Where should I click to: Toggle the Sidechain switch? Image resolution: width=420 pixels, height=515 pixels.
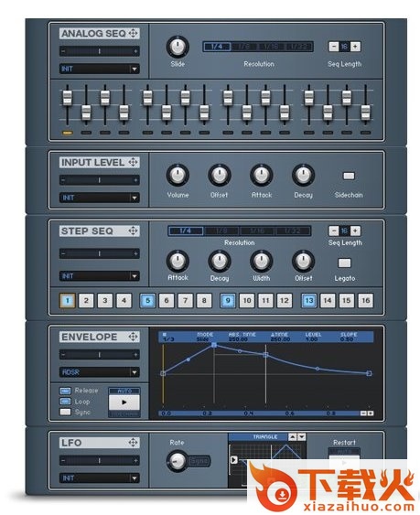point(349,176)
